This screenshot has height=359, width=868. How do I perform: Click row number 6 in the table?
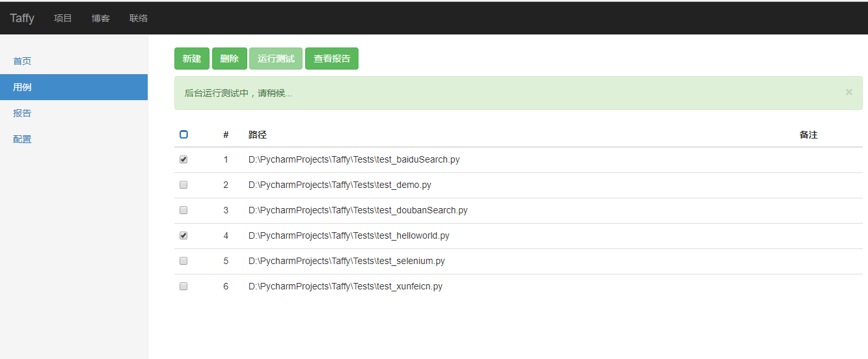pyautogui.click(x=226, y=286)
